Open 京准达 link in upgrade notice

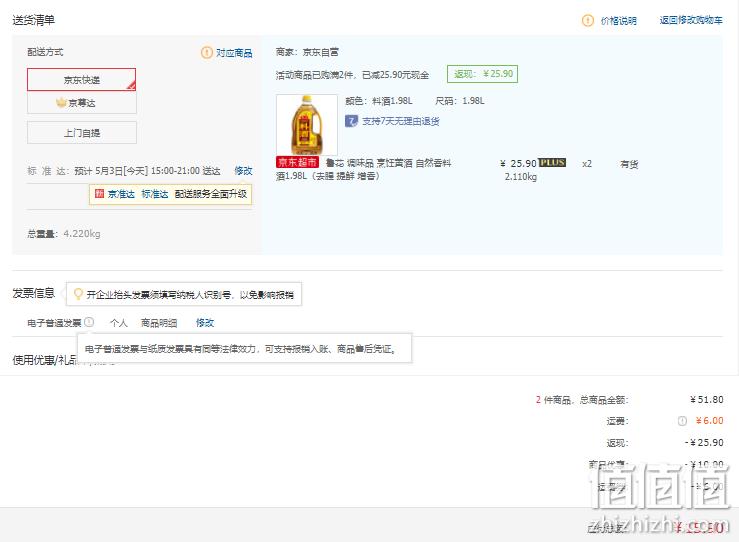coord(121,194)
